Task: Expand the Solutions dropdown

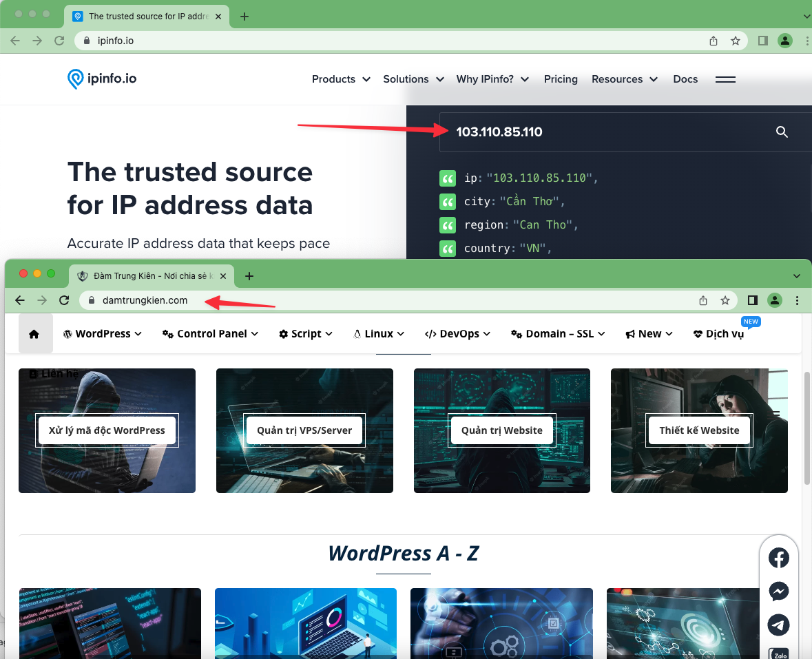Action: pyautogui.click(x=413, y=79)
